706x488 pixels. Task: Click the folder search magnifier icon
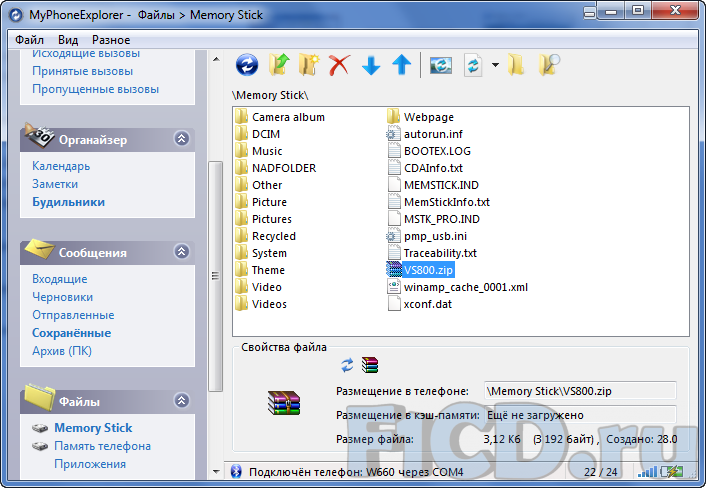pyautogui.click(x=549, y=65)
